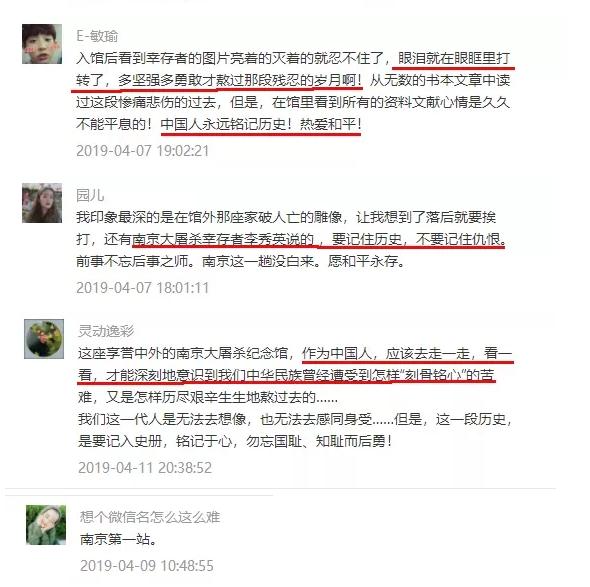
Task: Click timestamp 2019-04-09 10:48:55
Action: point(147,566)
